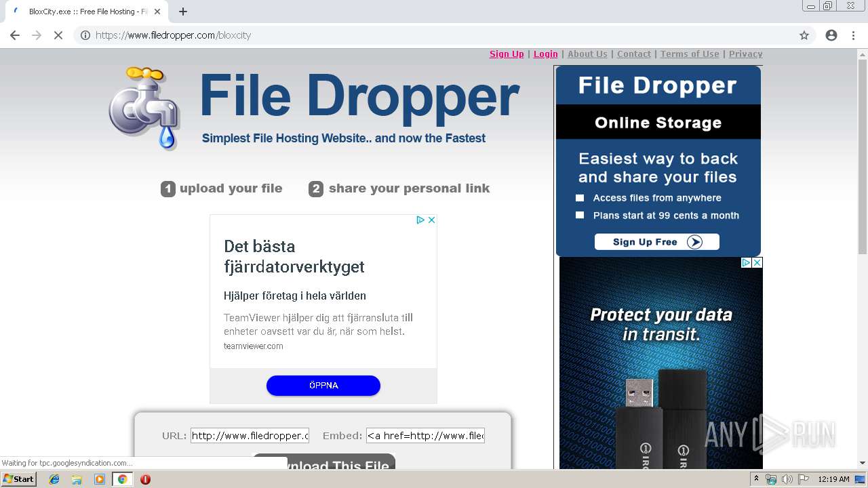
Task: Open the Terms of Use link
Action: pyautogui.click(x=690, y=54)
